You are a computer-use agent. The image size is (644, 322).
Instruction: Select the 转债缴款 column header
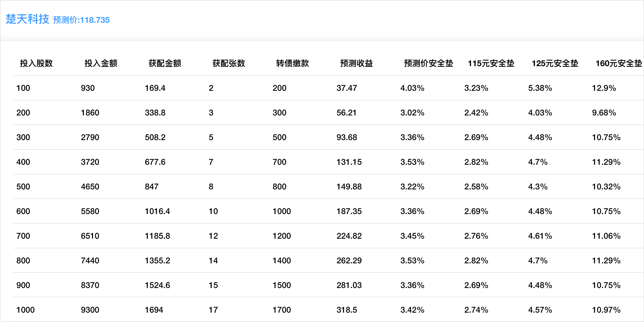click(x=292, y=63)
